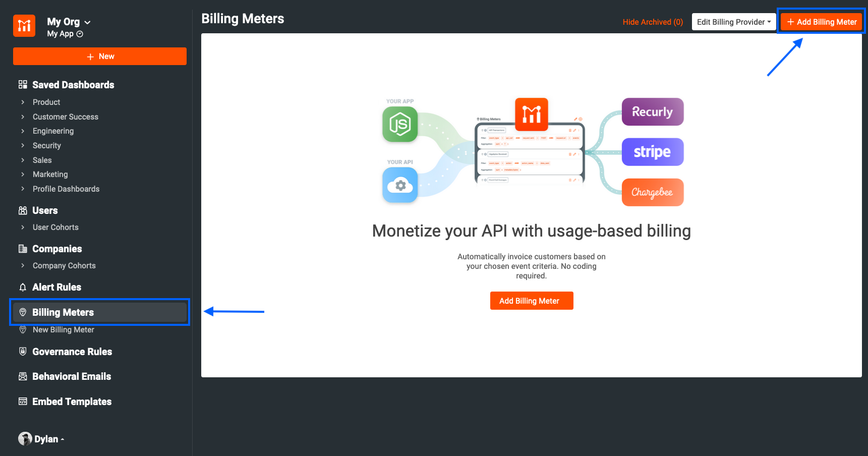
Task: Select Customer Success in the sidebar
Action: [x=66, y=117]
